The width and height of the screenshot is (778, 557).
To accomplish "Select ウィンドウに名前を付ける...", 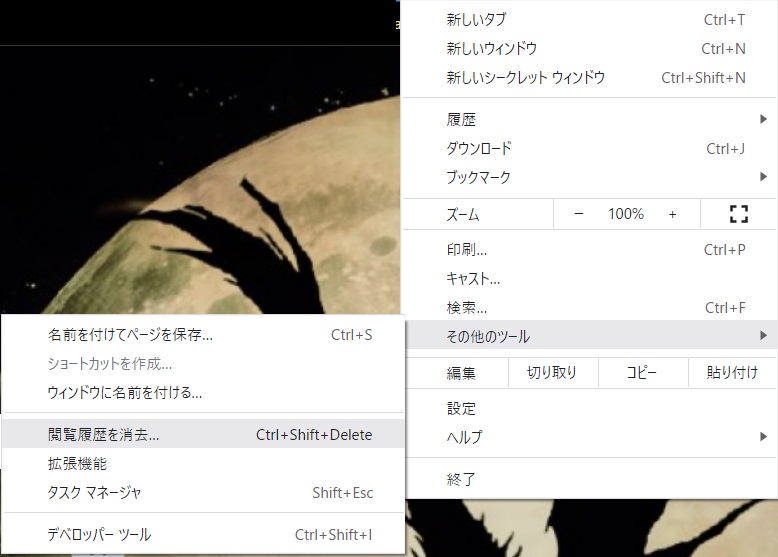I will pos(203,393).
